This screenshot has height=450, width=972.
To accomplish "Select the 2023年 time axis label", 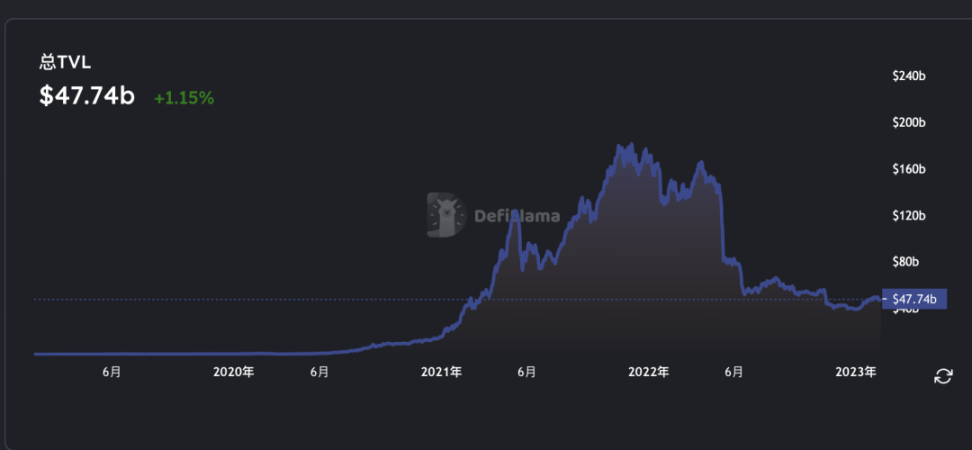I will point(856,372).
